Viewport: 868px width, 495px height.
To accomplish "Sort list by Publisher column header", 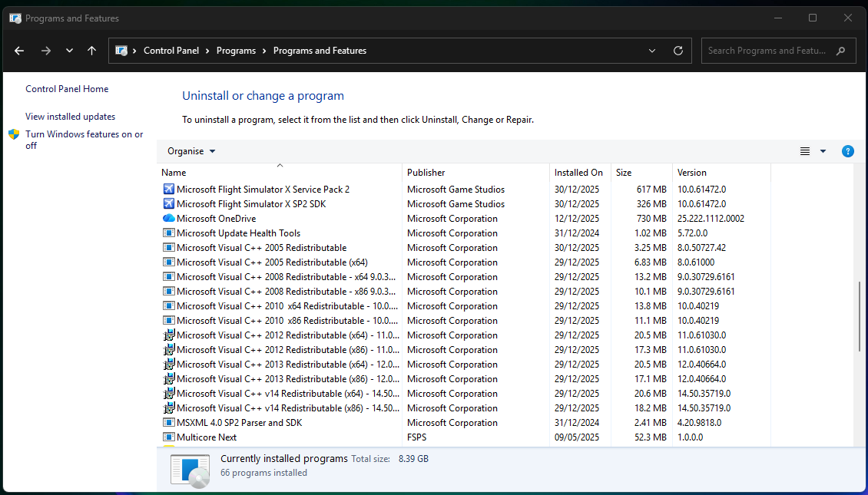I will [476, 173].
